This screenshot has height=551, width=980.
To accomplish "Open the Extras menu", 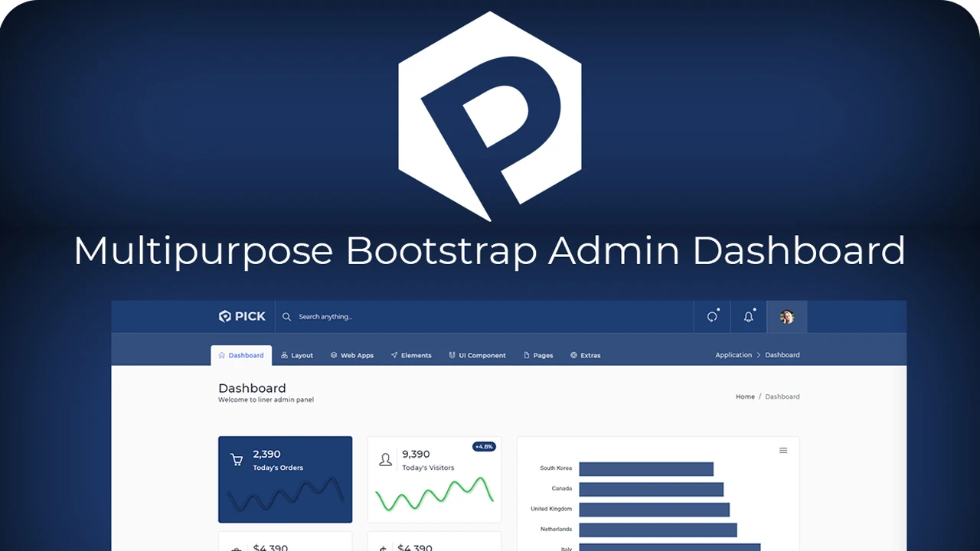I will pos(586,355).
